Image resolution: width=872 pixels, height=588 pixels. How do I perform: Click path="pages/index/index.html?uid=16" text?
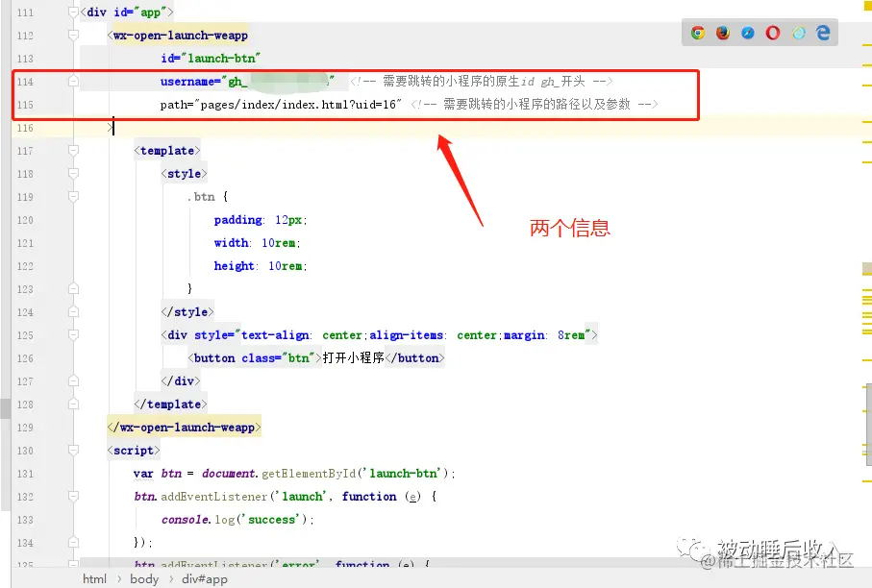pyautogui.click(x=281, y=105)
